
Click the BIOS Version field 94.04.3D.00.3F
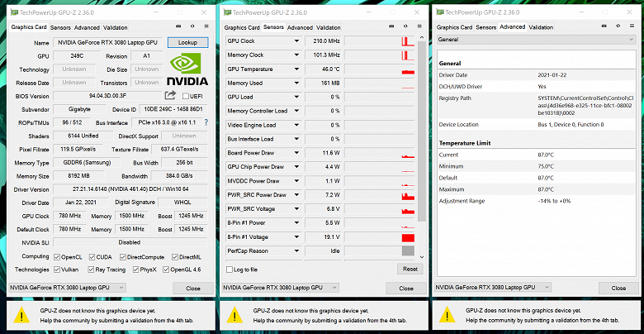click(108, 96)
